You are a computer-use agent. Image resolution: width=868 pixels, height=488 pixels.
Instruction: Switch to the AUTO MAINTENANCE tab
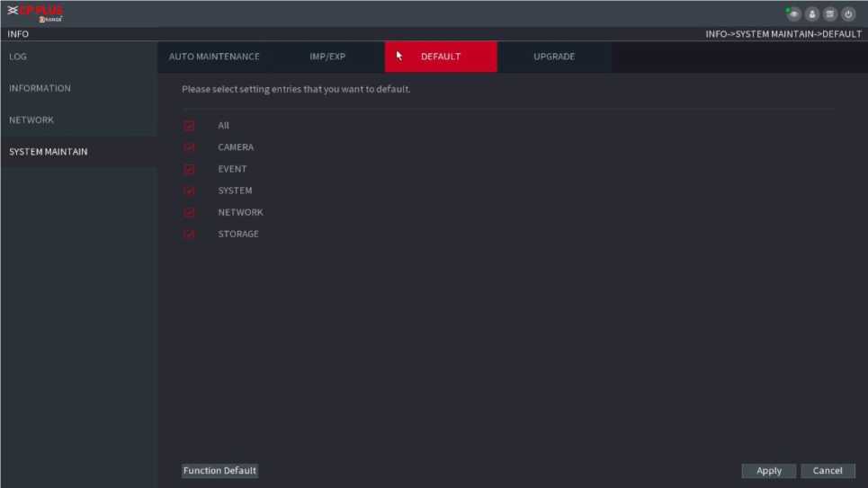click(x=214, y=57)
